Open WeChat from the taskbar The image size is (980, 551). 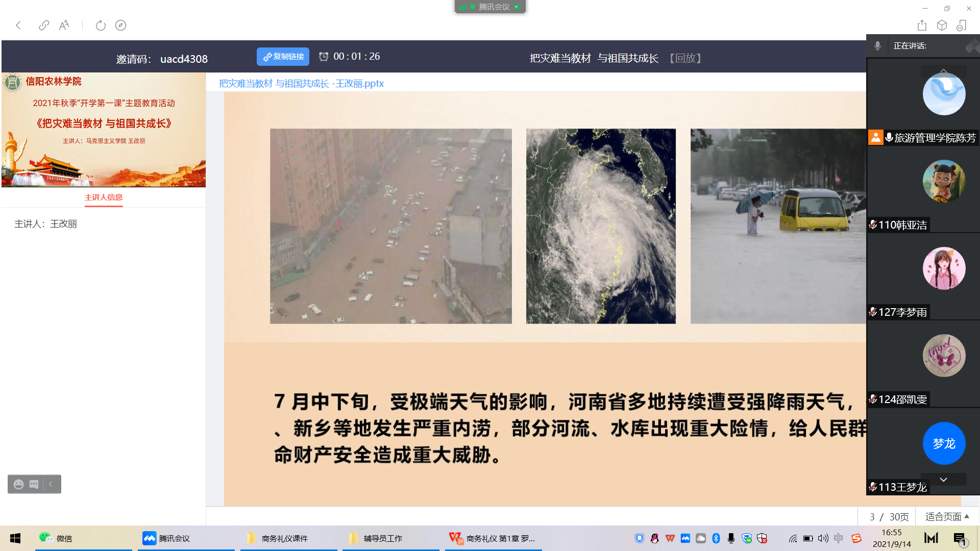pyautogui.click(x=56, y=538)
